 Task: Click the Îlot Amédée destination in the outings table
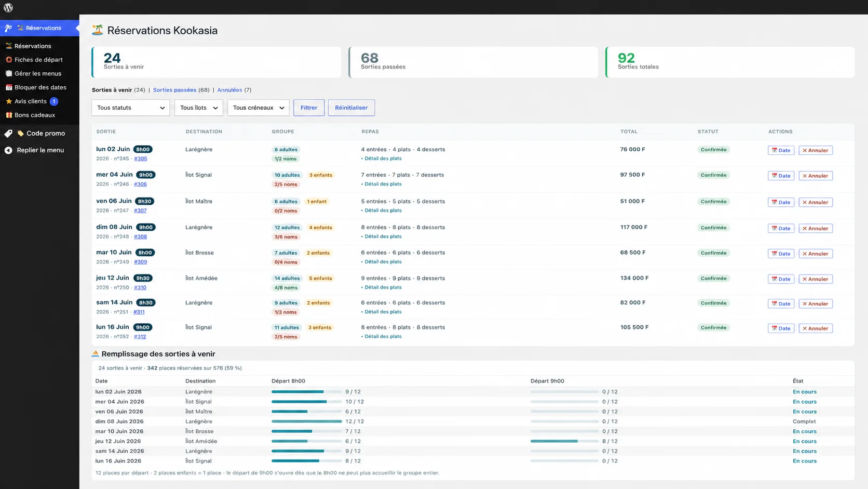[201, 278]
